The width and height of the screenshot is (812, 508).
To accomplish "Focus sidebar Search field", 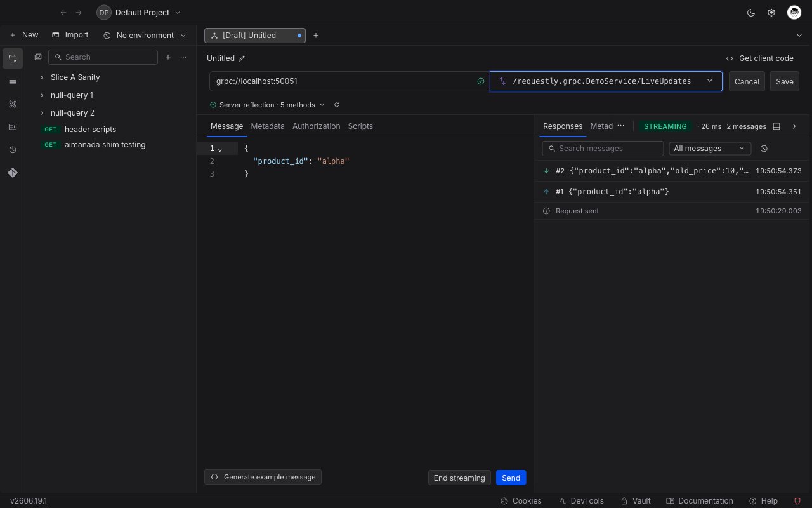I will [x=103, y=57].
